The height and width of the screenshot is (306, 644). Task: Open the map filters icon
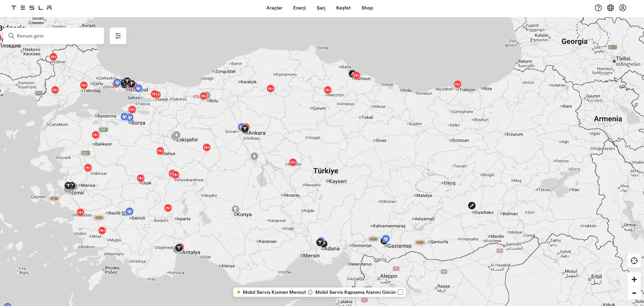coord(118,36)
